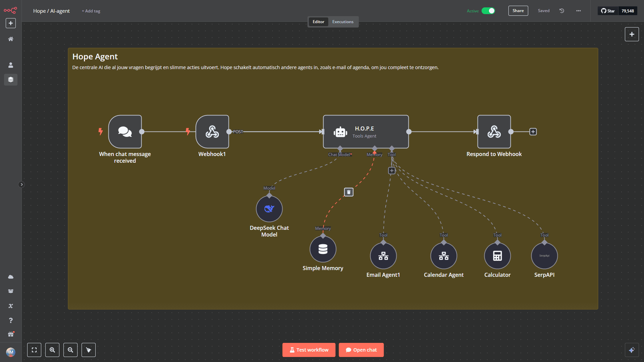This screenshot has width=644, height=362.
Task: Select the SerpAPI tool node
Action: click(544, 256)
